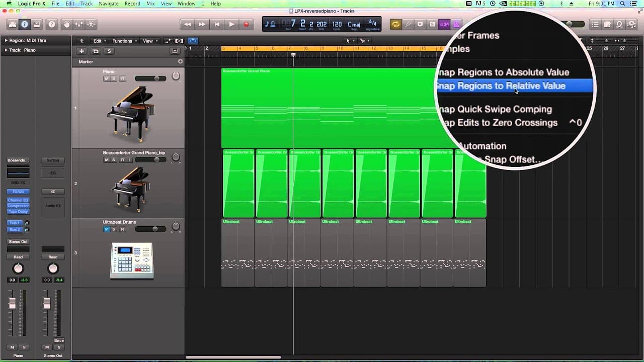Click the Rewind transport button
The height and width of the screenshot is (362, 644).
pos(187,24)
